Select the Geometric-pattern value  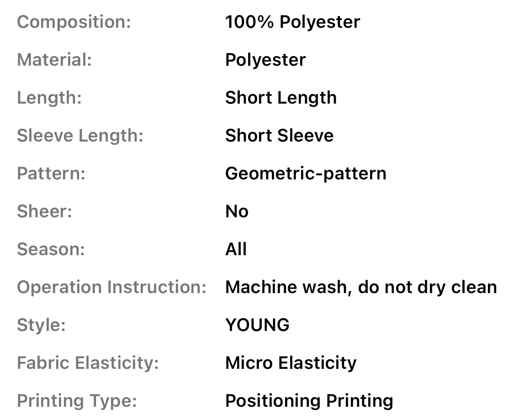[306, 173]
